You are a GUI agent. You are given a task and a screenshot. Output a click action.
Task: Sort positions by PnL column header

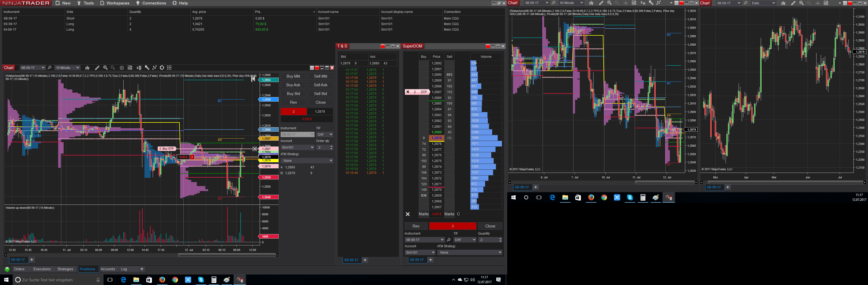tap(285, 12)
